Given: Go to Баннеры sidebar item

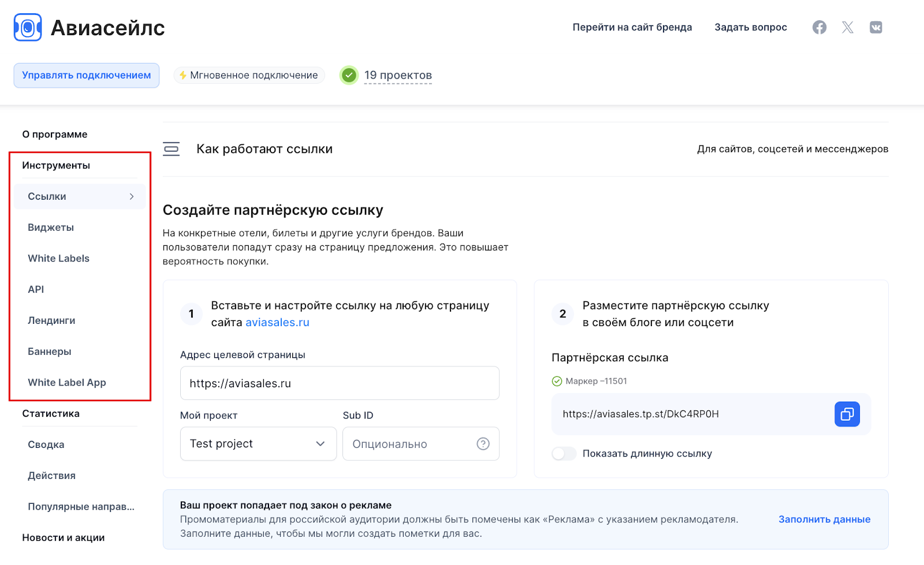Looking at the screenshot, I should click(x=50, y=351).
